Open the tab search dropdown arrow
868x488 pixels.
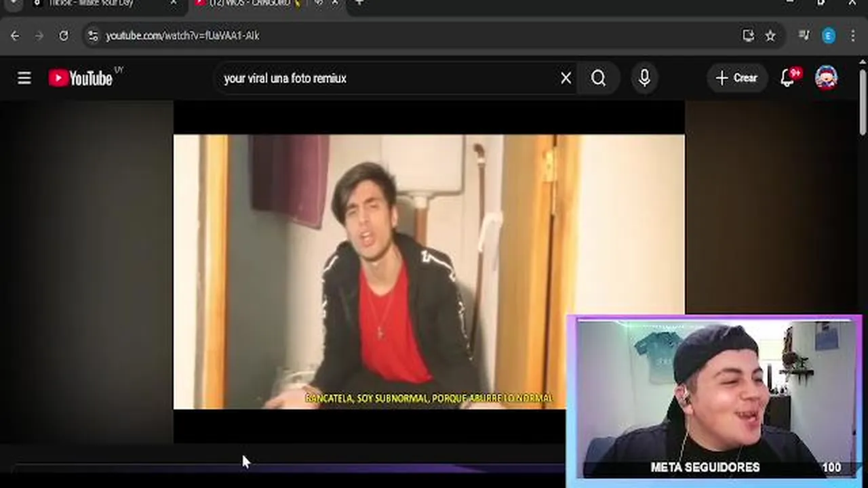pyautogui.click(x=14, y=3)
